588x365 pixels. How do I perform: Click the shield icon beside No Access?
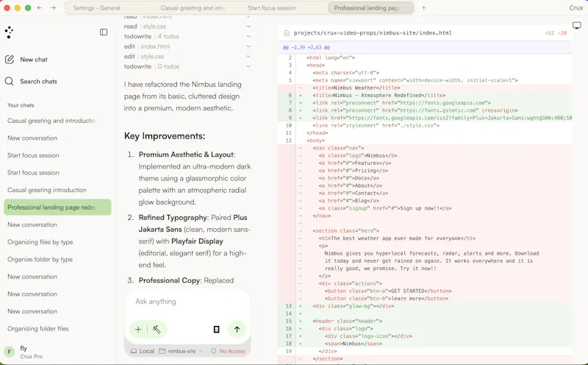(x=214, y=351)
